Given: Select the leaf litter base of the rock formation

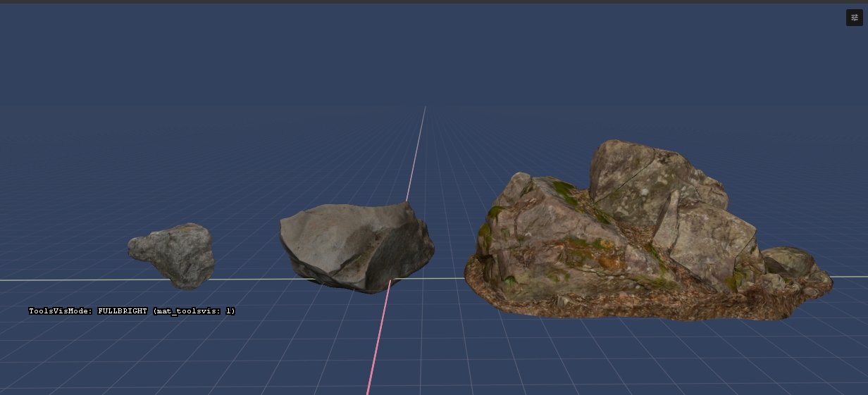Looking at the screenshot, I should pyautogui.click(x=634, y=304).
